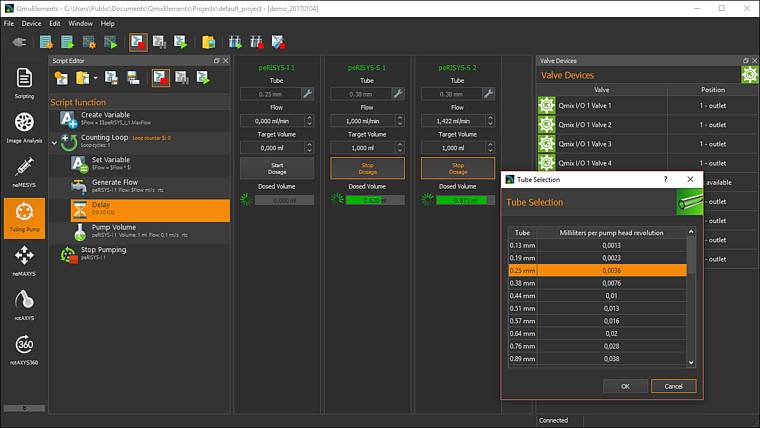Select the neMESYS sidebar icon
The image size is (760, 428).
[x=24, y=172]
